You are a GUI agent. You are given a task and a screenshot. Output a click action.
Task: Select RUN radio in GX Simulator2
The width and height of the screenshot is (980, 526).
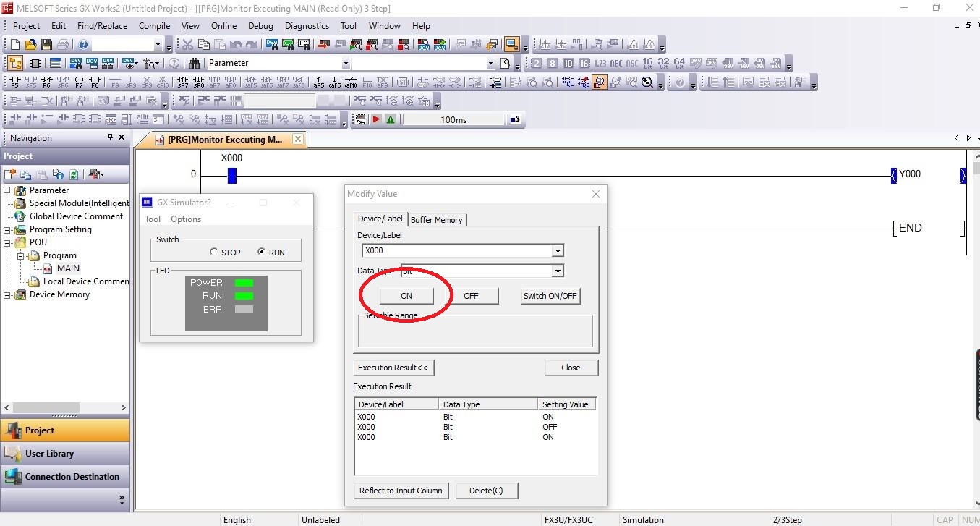click(261, 252)
